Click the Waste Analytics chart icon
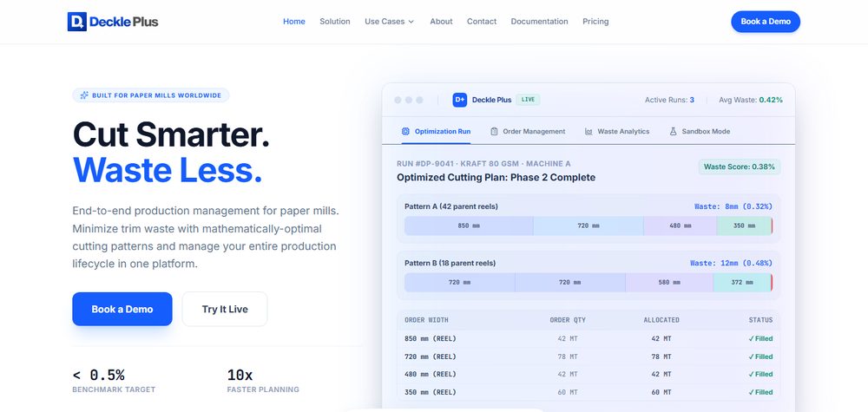The height and width of the screenshot is (412, 868). [589, 132]
